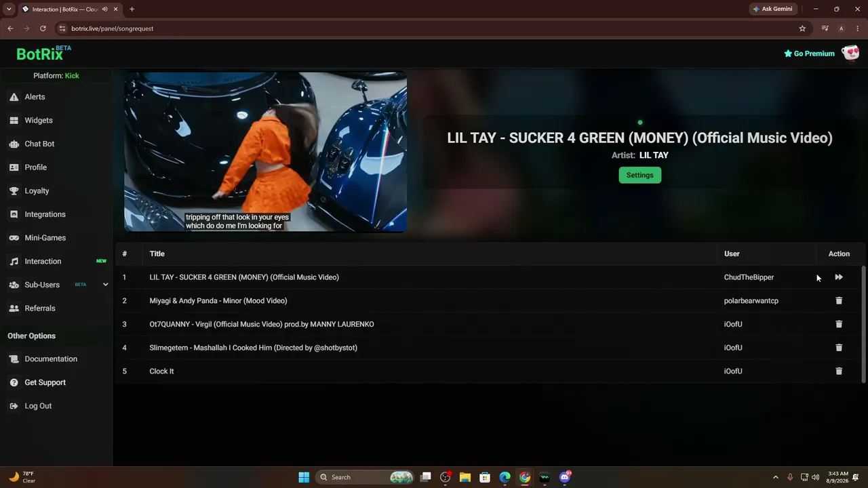The width and height of the screenshot is (868, 488).
Task: Click the BotRix logo
Action: pos(43,54)
